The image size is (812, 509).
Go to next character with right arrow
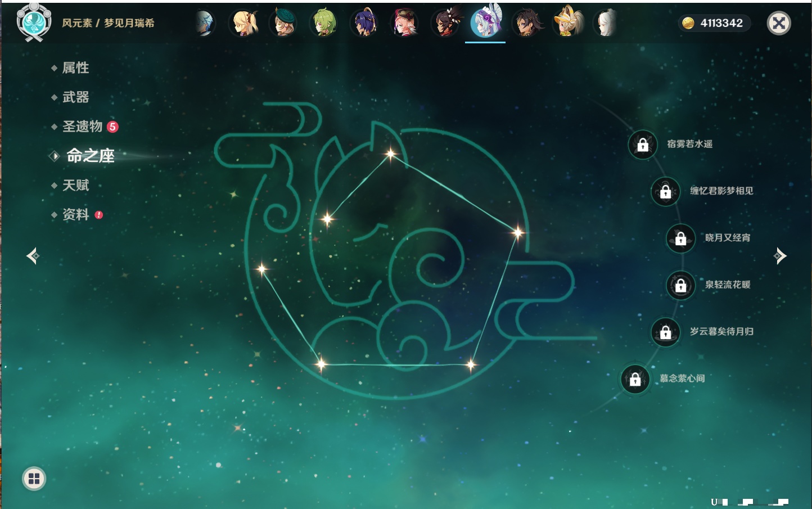[x=779, y=256]
